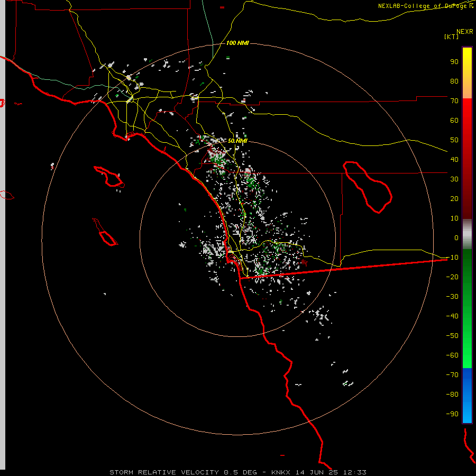
Task: Pick the blue bottom segment of color bar
Action: click(467, 396)
